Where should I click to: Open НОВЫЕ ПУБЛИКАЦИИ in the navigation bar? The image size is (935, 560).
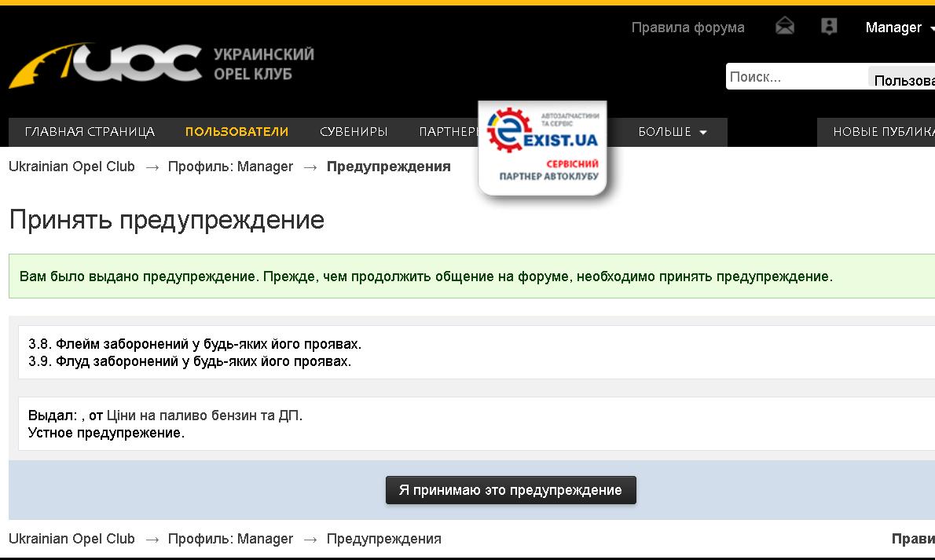(882, 132)
